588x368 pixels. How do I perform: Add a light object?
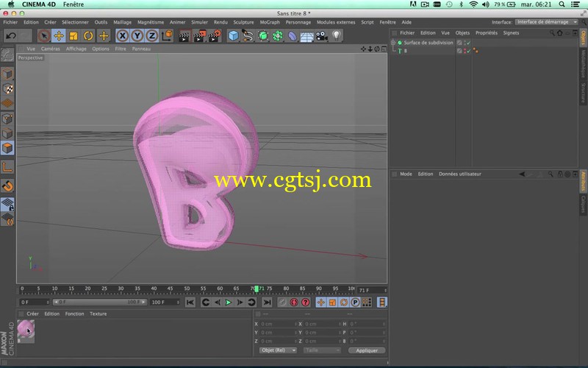coord(337,36)
